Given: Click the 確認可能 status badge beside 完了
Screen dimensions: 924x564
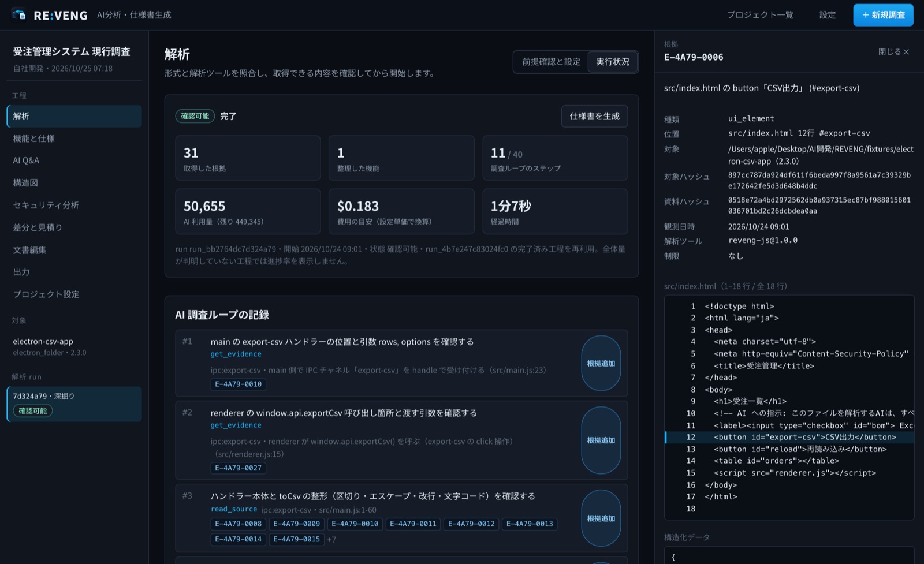Looking at the screenshot, I should tap(195, 116).
